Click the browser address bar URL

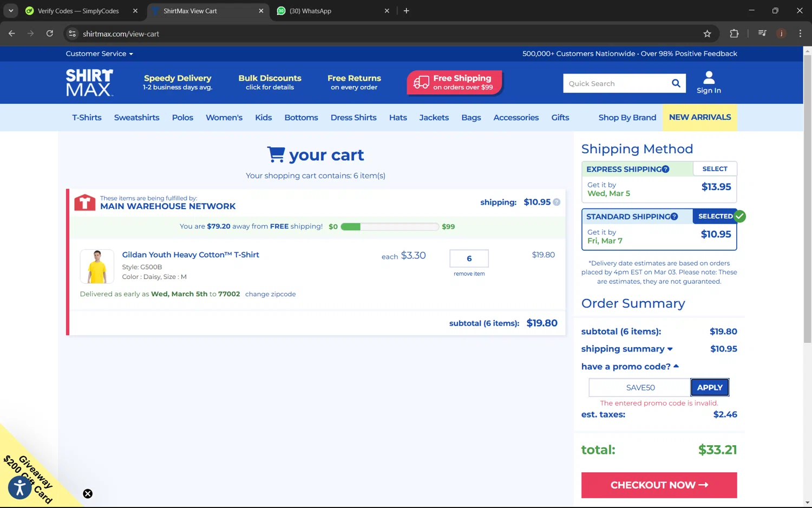(x=121, y=34)
